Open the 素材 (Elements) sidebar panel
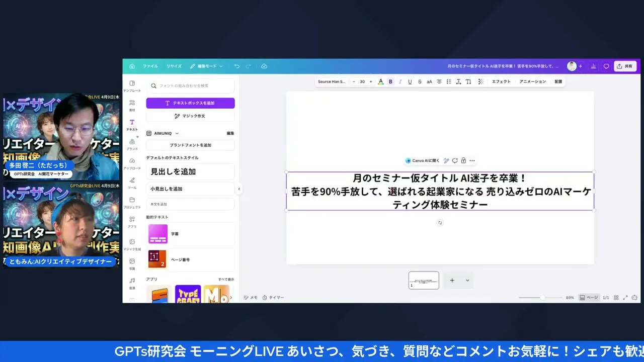 [132, 105]
